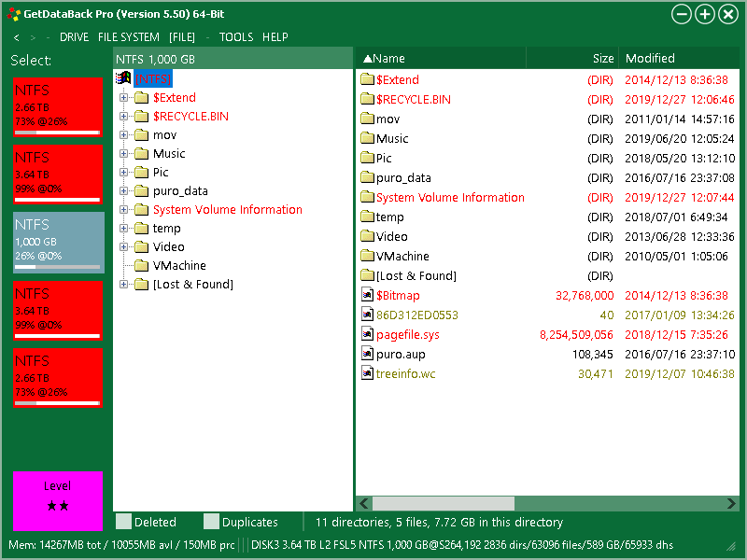
Task: Click the Pic folder icon in file list
Action: [367, 158]
